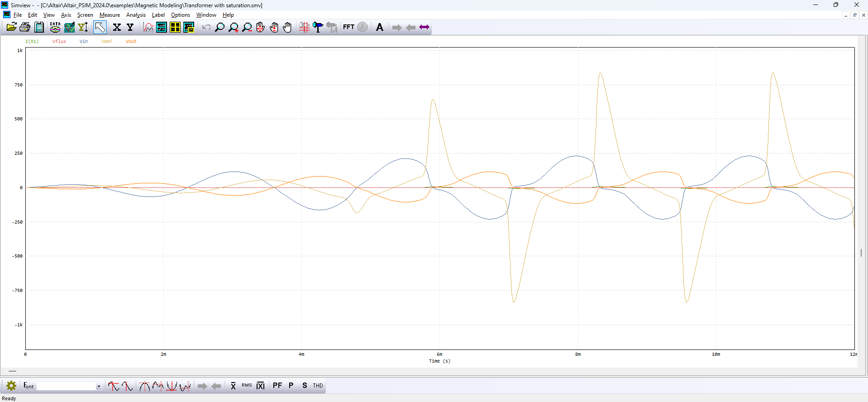Click the grey left arrow in top toolbar
Image resolution: width=868 pixels, height=402 pixels.
point(410,28)
